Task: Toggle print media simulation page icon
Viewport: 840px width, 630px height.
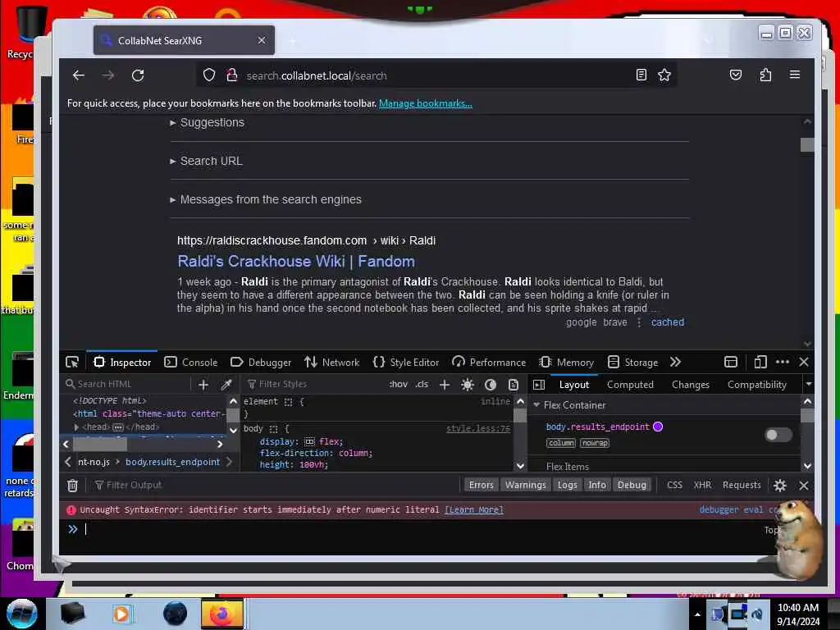Action: (x=514, y=385)
